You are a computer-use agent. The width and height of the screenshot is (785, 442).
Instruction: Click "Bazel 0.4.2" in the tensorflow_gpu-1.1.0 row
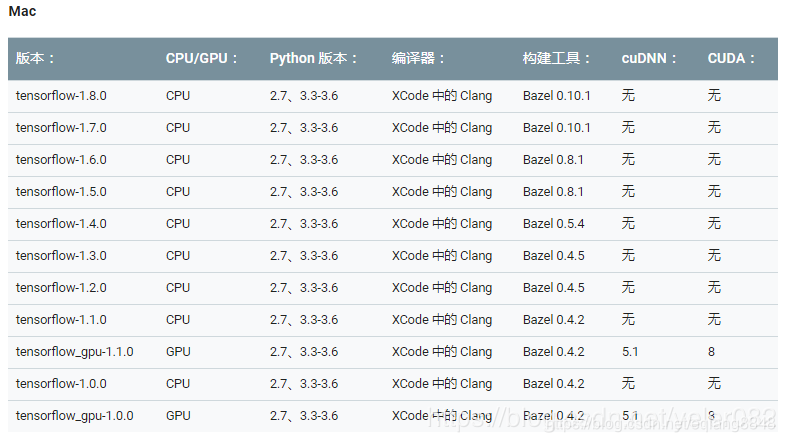coord(554,352)
